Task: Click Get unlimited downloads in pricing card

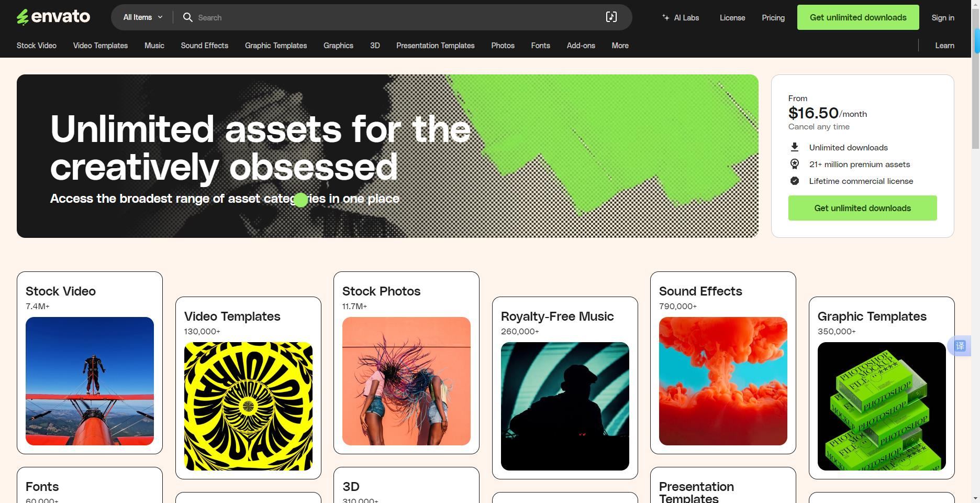Action: [863, 208]
